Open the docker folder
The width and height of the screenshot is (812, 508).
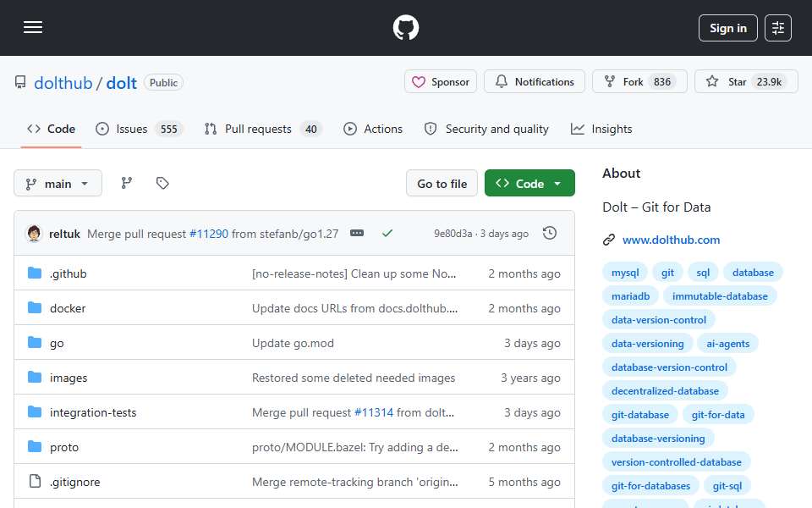(68, 308)
